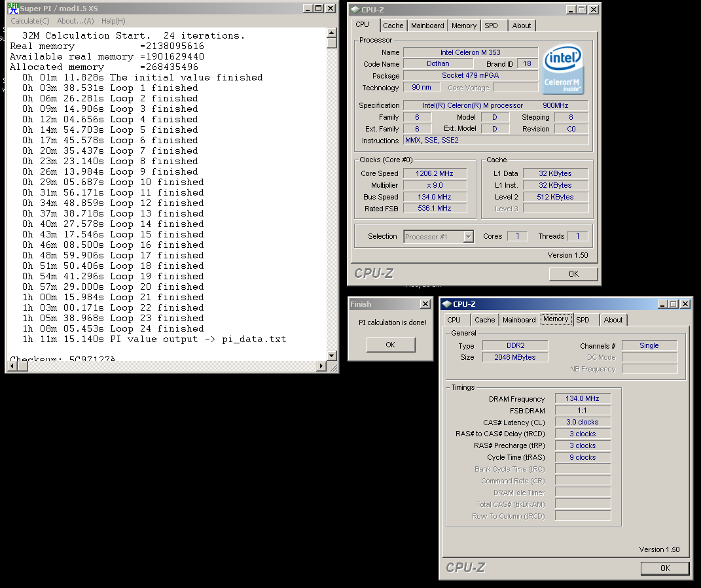701x588 pixels.
Task: Close the Finish dialog
Action: point(425,304)
